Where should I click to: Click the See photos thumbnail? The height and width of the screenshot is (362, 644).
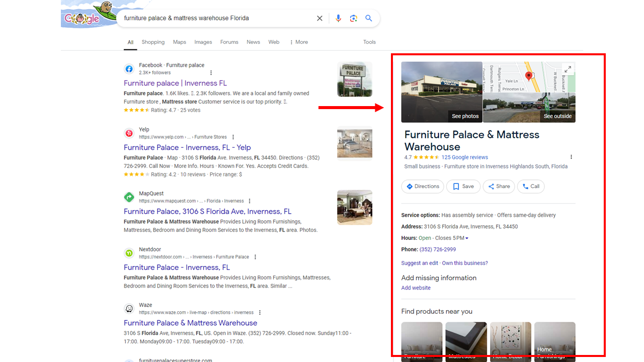point(442,93)
